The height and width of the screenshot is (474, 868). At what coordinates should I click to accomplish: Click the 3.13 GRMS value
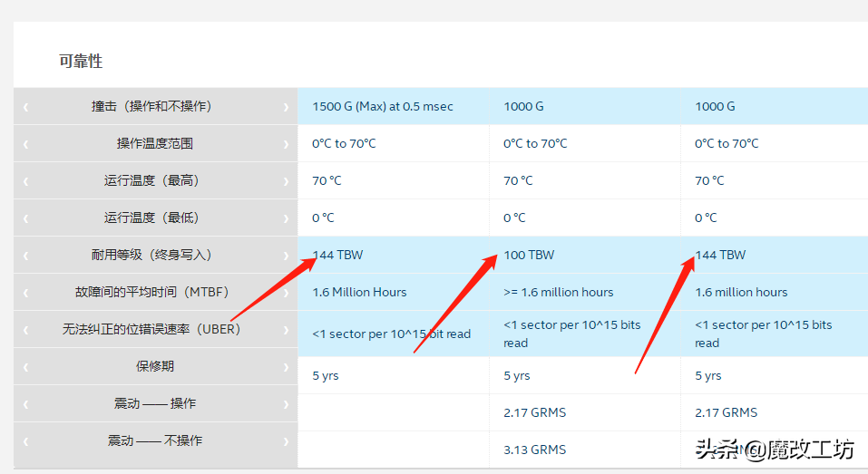click(534, 450)
